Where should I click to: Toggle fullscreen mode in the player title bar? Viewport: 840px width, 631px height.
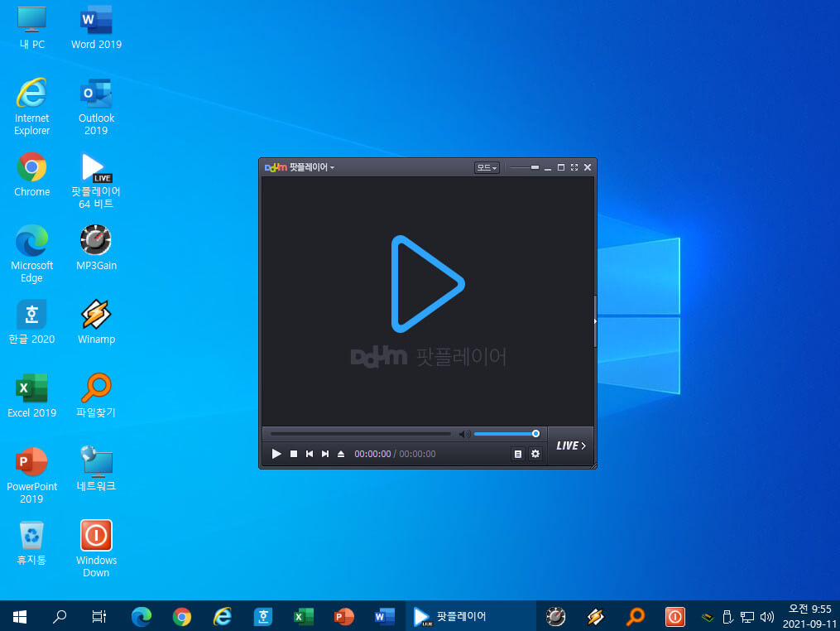[574, 167]
